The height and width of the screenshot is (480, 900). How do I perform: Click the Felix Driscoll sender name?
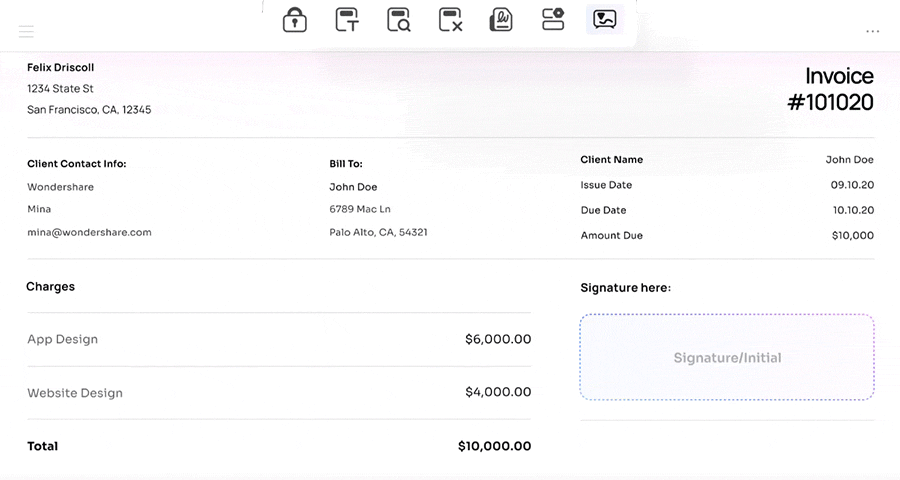60,67
